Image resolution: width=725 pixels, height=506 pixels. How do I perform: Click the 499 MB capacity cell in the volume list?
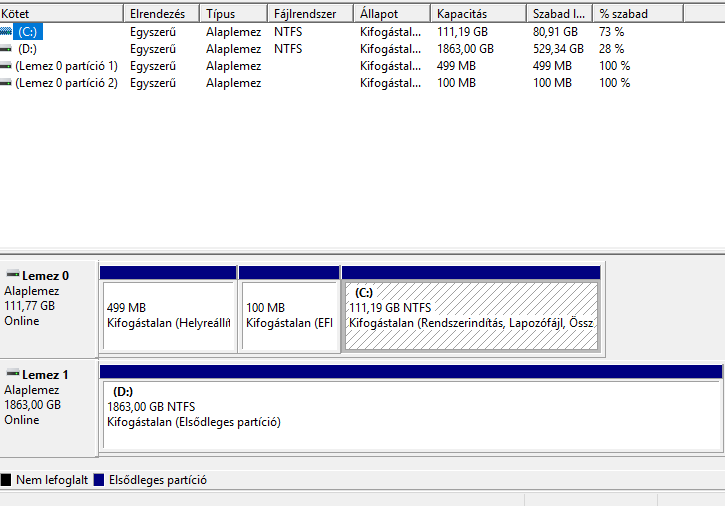456,66
